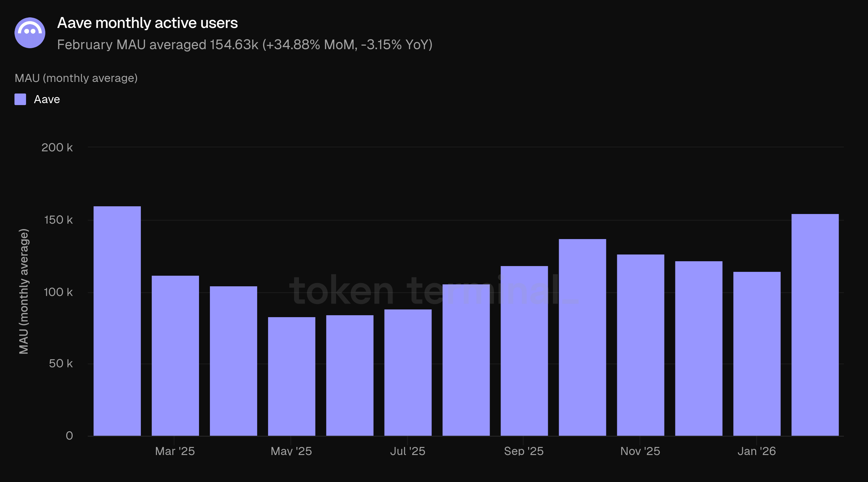This screenshot has height=482, width=868.
Task: Click the Aave ghost logo icon
Action: pyautogui.click(x=30, y=33)
